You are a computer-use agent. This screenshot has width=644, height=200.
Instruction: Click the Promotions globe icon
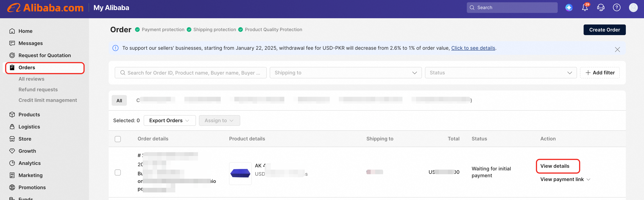(12, 187)
